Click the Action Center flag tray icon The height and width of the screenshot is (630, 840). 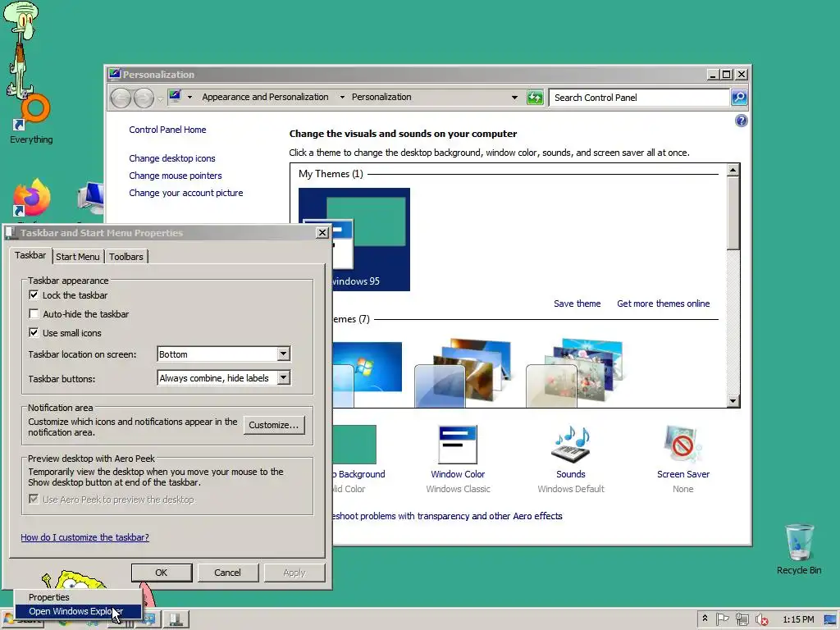722,619
